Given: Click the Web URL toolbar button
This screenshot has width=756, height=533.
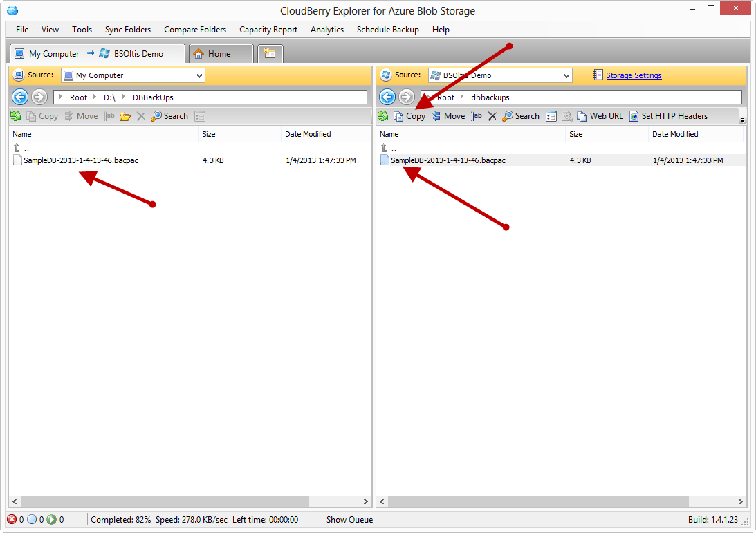Looking at the screenshot, I should 600,116.
